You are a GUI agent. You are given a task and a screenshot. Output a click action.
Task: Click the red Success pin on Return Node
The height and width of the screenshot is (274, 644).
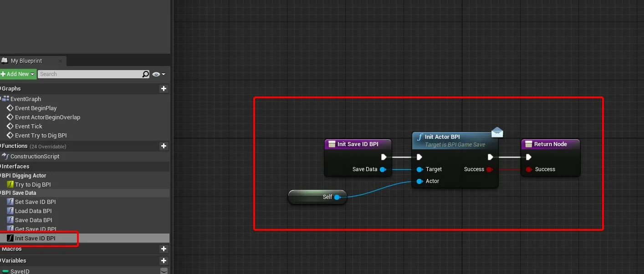528,169
